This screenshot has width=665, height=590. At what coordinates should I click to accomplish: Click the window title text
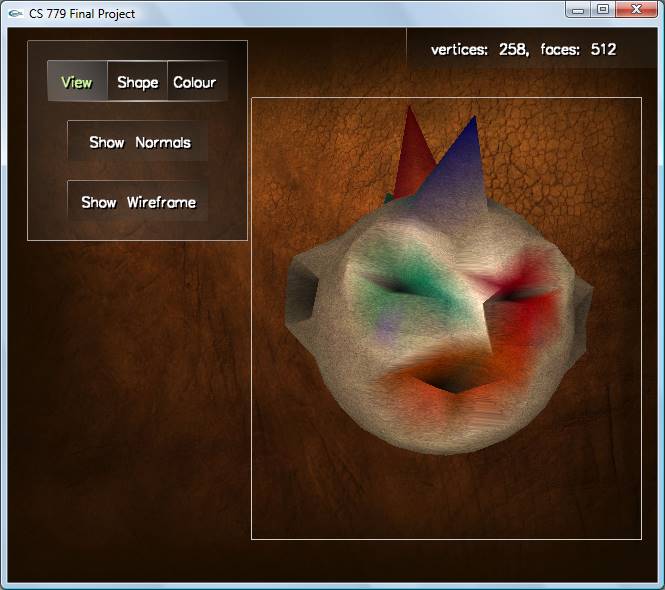click(82, 14)
